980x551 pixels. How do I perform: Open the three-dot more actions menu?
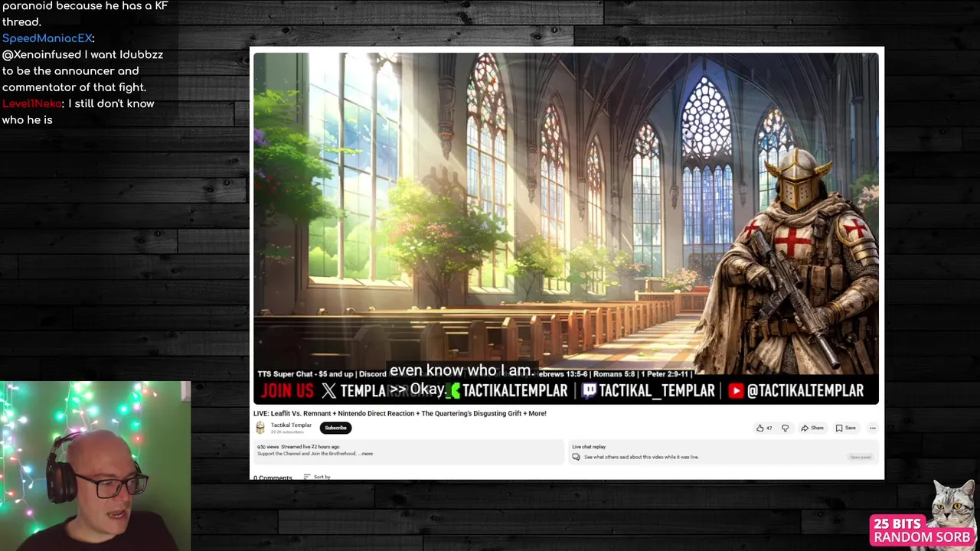[x=872, y=428]
